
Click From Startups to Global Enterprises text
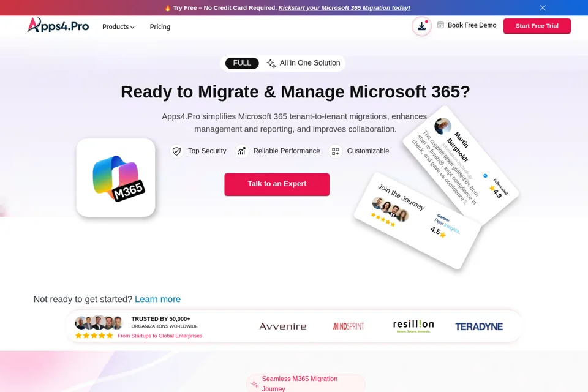pyautogui.click(x=160, y=336)
